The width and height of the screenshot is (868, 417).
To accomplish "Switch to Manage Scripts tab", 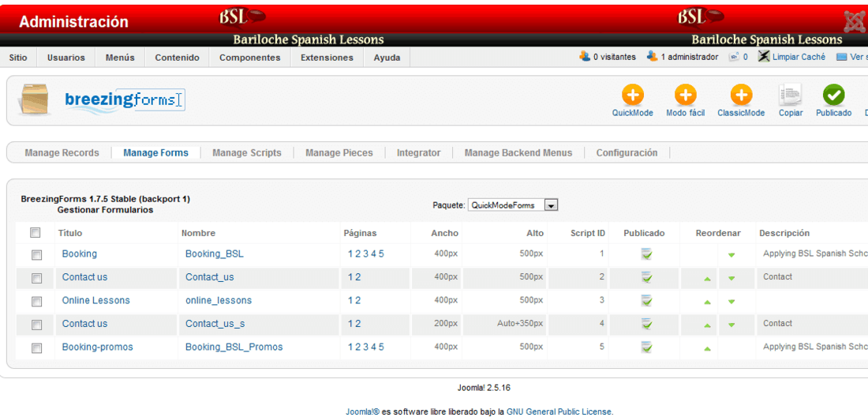I will (x=247, y=153).
